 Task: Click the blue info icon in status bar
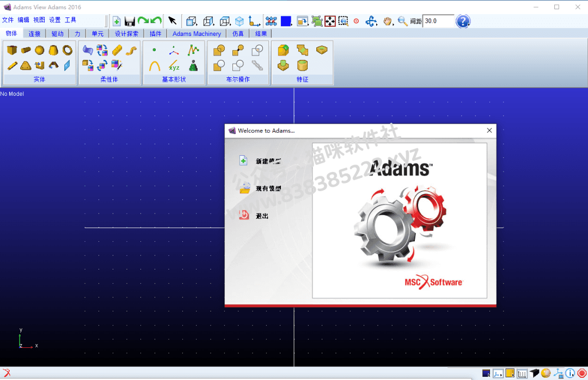coord(570,373)
